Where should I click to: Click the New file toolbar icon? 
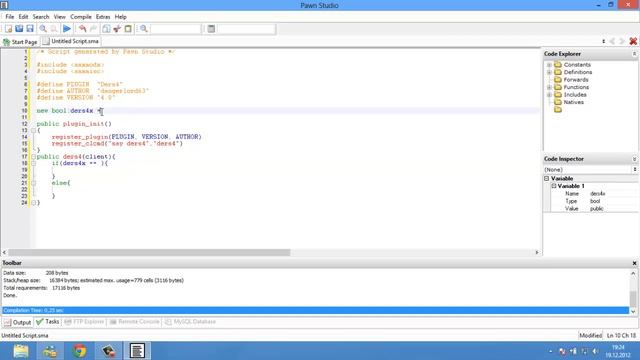point(9,29)
